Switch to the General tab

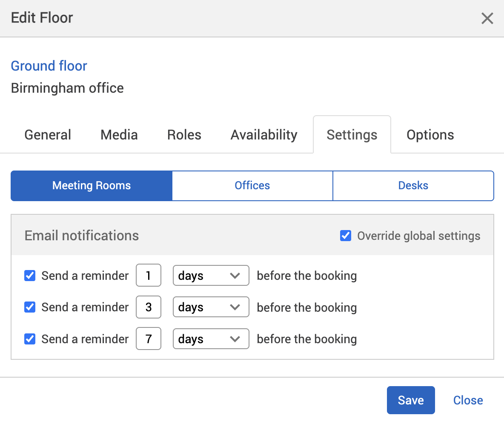[x=47, y=134]
